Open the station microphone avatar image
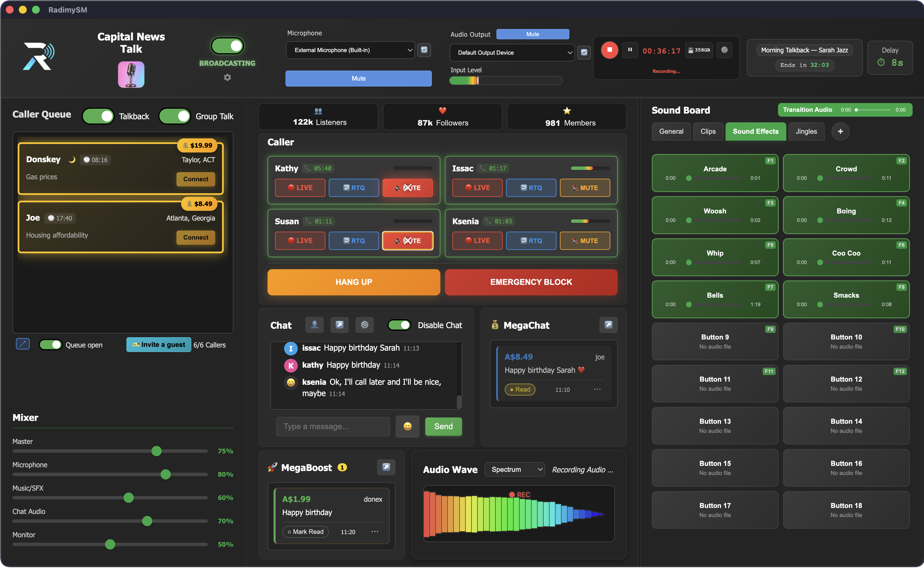 point(131,74)
